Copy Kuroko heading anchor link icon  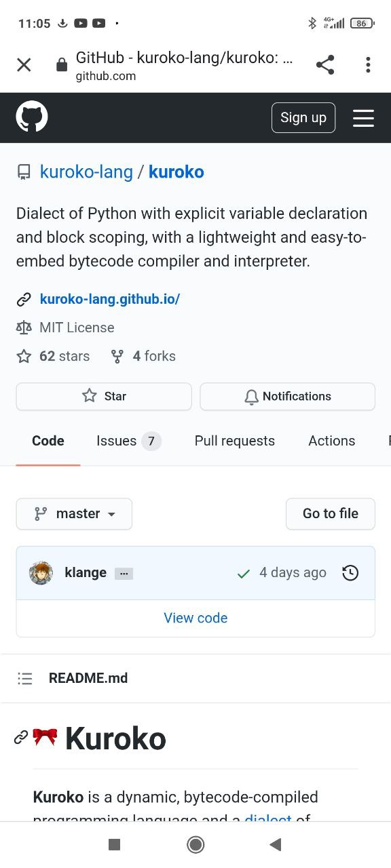21,738
